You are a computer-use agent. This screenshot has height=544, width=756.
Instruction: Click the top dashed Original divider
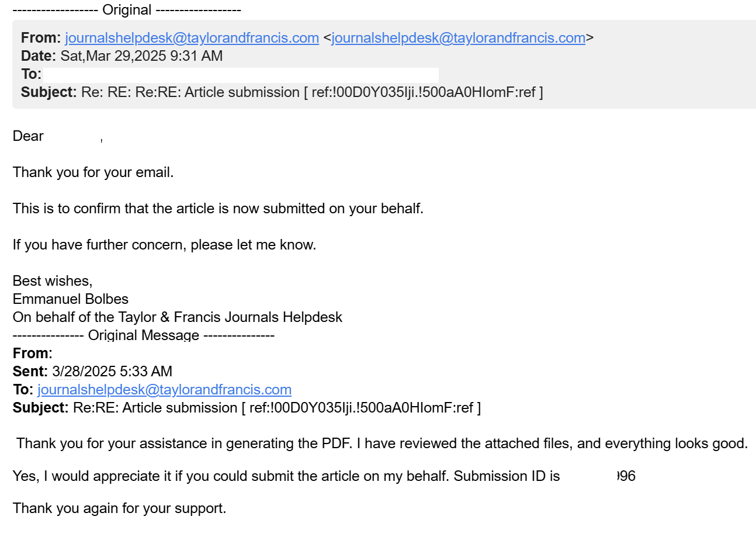pos(127,10)
